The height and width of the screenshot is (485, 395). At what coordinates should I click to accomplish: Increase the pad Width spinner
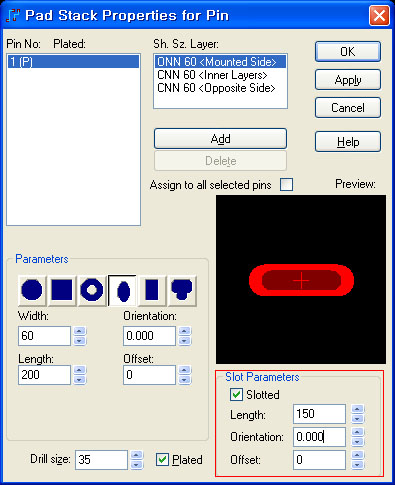79,331
